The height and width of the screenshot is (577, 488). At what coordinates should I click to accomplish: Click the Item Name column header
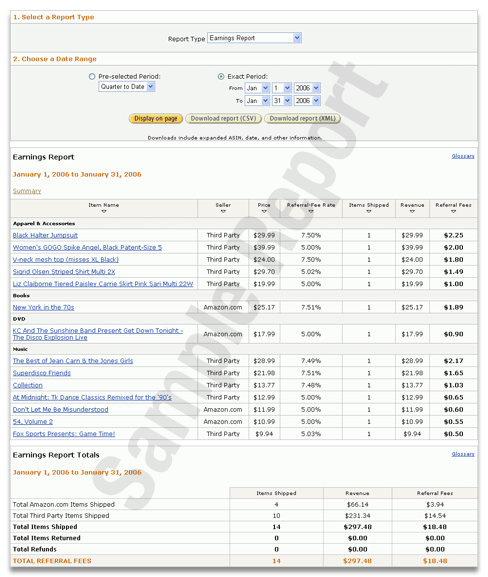[103, 205]
